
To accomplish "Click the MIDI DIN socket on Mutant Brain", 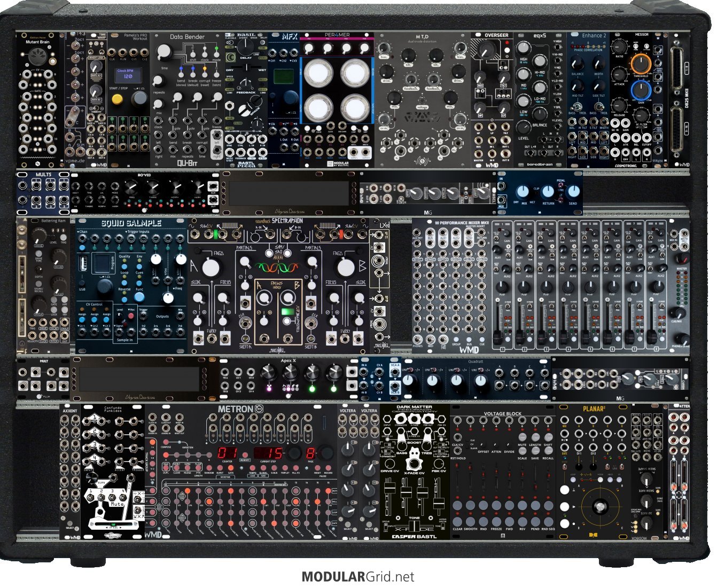I will (37, 57).
